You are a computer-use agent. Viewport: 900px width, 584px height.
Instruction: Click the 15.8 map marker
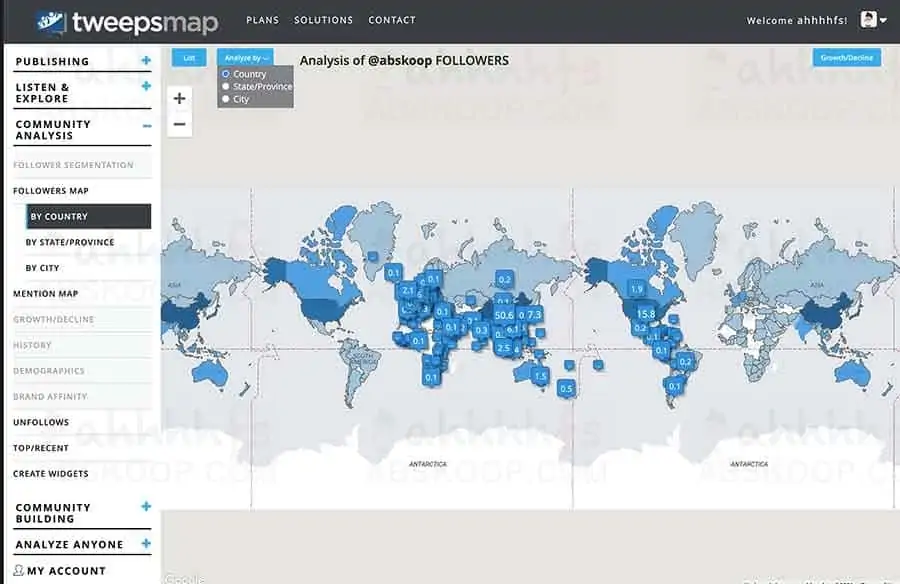coord(646,314)
